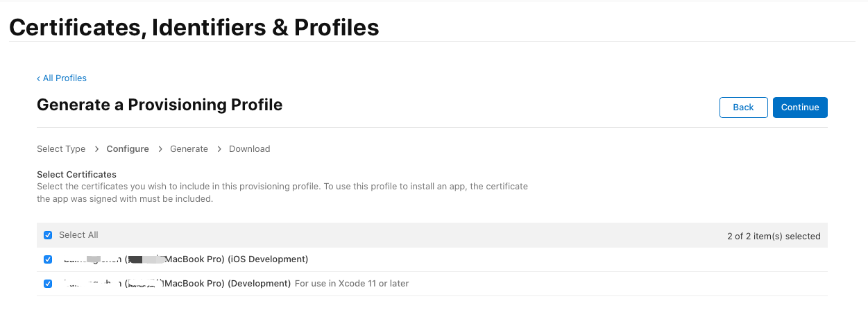The width and height of the screenshot is (868, 317).
Task: Jump to the Select Type step
Action: pyautogui.click(x=61, y=149)
